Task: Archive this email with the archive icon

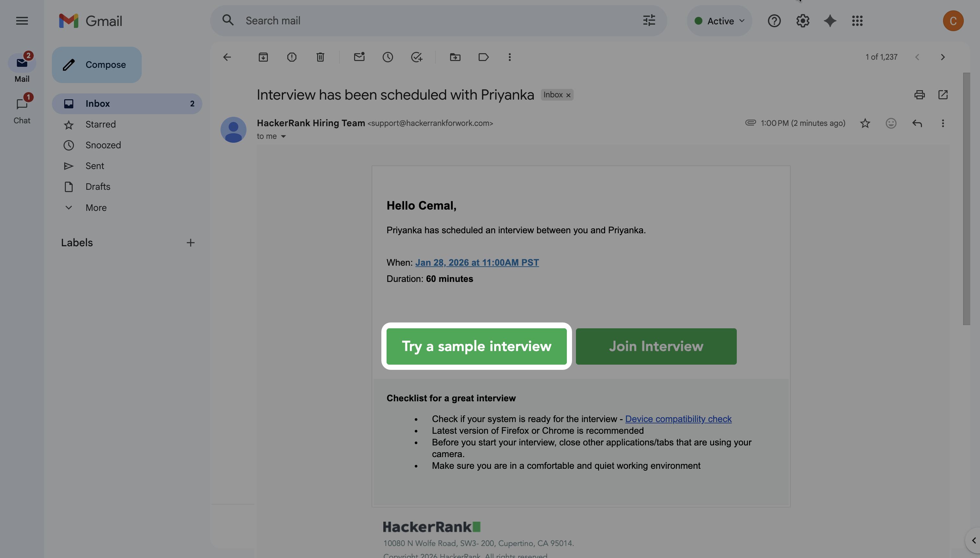Action: coord(263,57)
